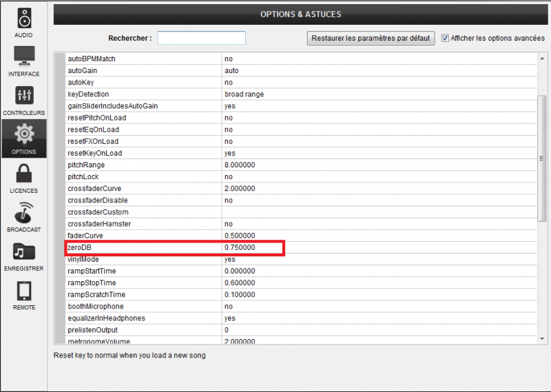The height and width of the screenshot is (392, 551).
Task: Open the Audio settings speaker icon
Action: click(x=24, y=19)
